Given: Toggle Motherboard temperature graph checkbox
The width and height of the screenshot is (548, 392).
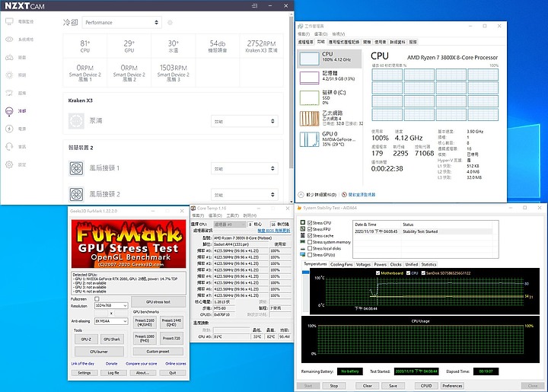Looking at the screenshot, I should click(x=378, y=272).
